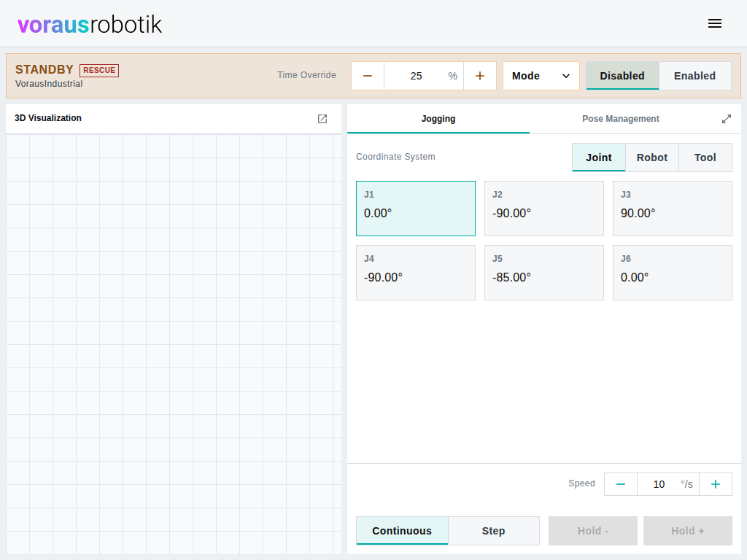Click the 3D Visualization heading
The width and height of the screenshot is (747, 560).
pos(48,118)
